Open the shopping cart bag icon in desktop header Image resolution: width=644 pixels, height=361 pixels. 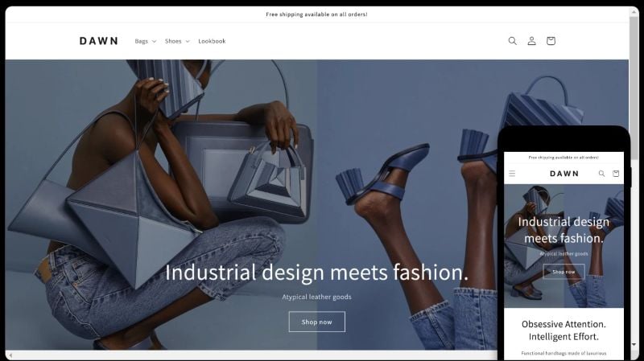(551, 41)
